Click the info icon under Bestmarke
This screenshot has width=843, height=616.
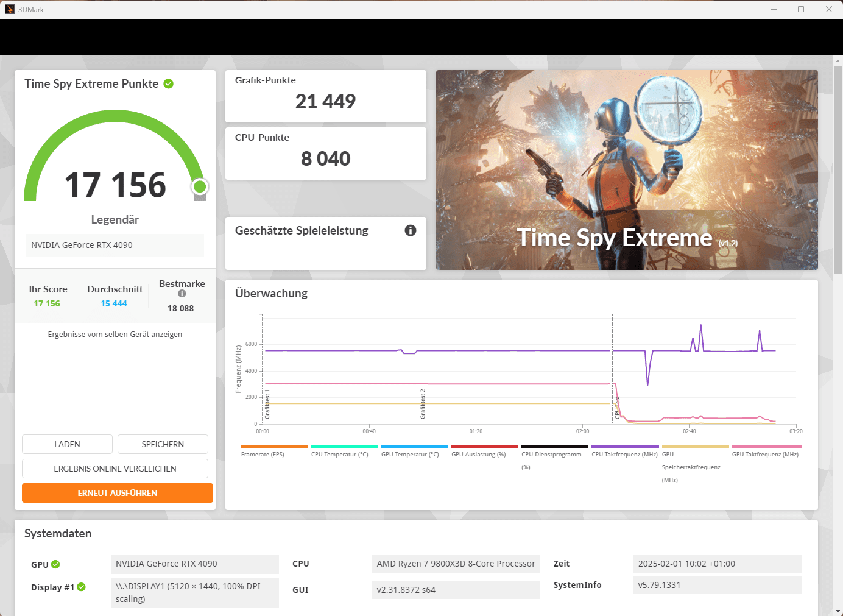[182, 294]
